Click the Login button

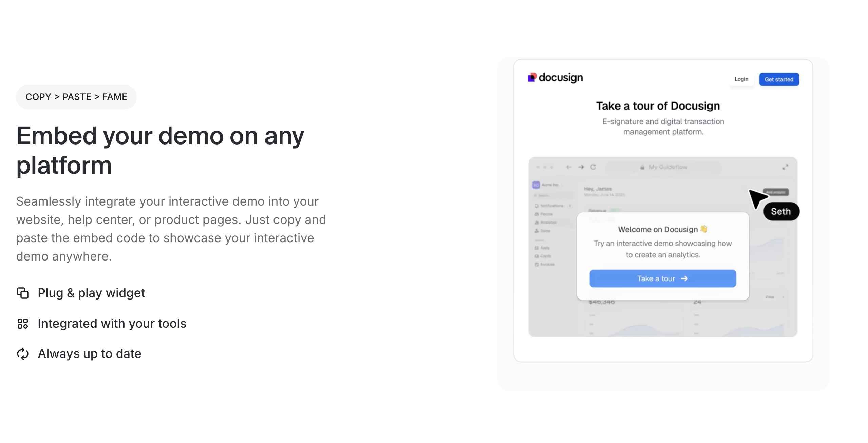(741, 79)
